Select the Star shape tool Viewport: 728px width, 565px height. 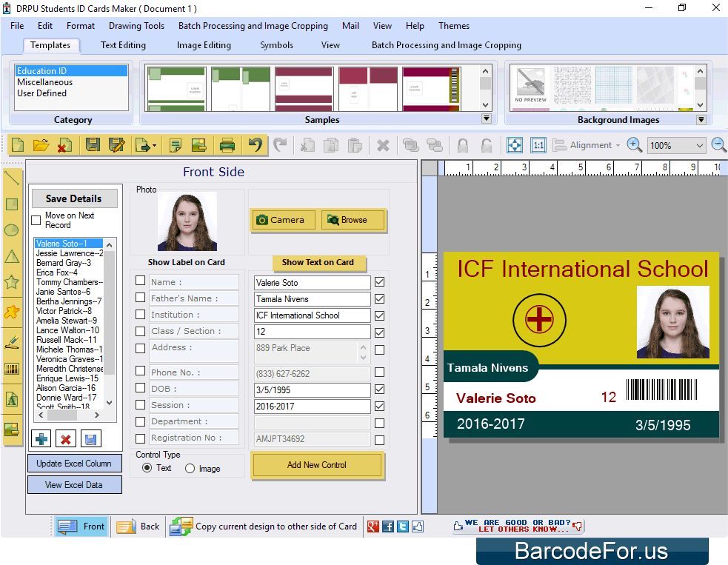[x=12, y=282]
